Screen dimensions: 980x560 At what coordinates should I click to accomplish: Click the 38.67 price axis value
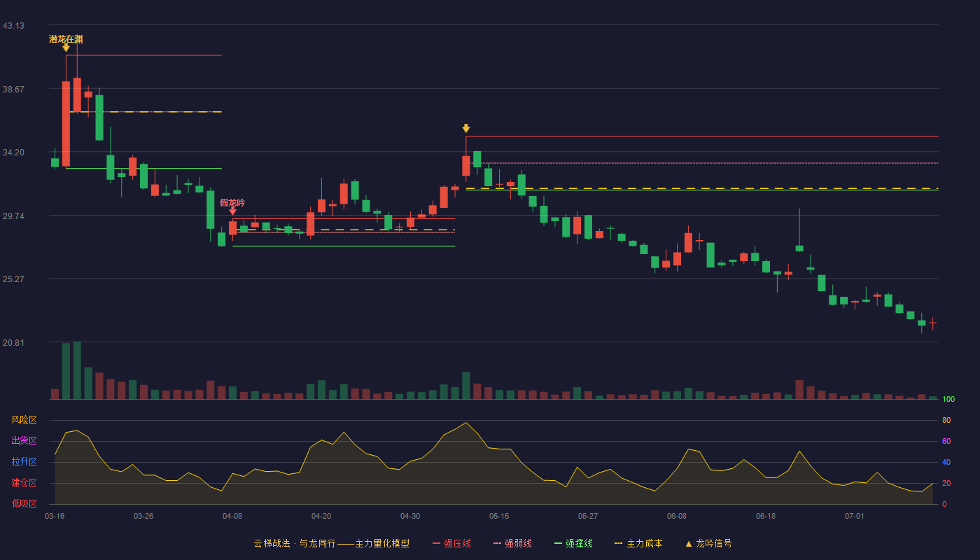pos(13,90)
